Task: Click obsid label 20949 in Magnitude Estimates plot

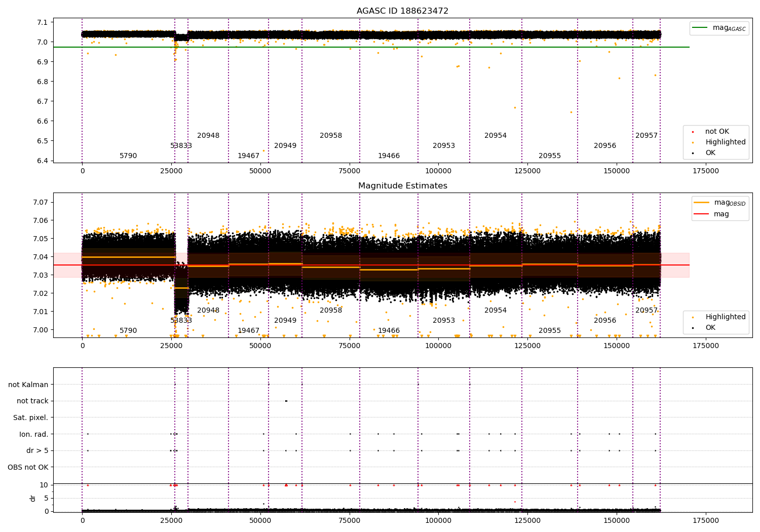Action: tap(285, 321)
